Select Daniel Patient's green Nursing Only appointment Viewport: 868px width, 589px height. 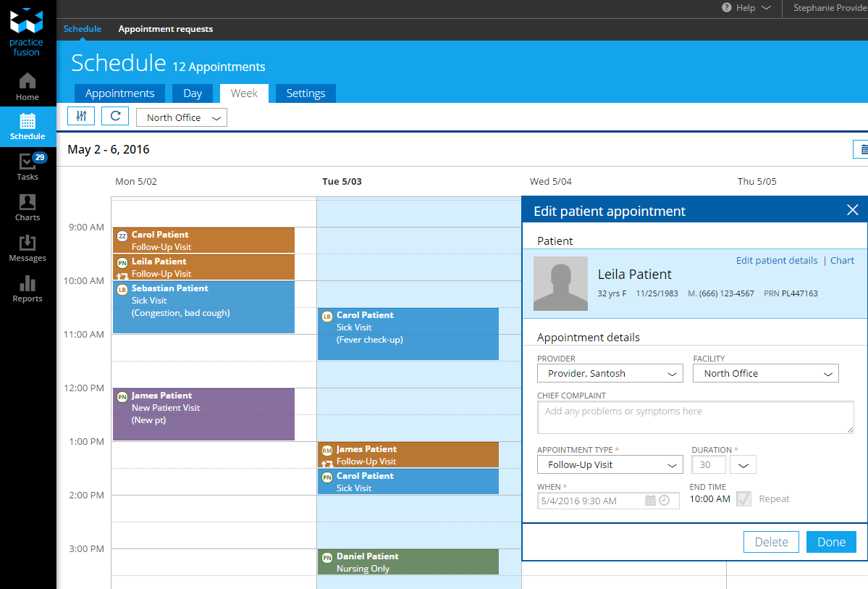click(x=408, y=562)
